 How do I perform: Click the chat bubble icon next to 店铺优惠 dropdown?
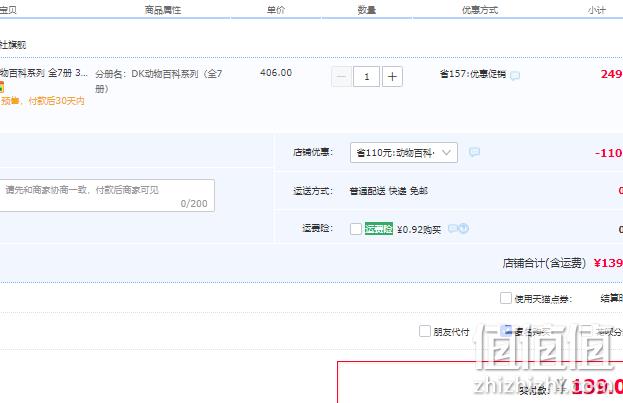pos(474,152)
